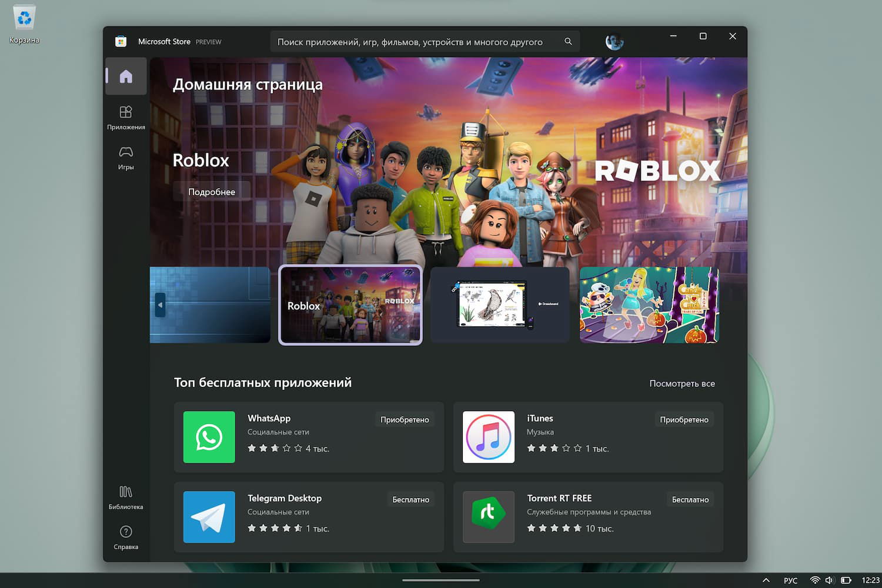Select the Roblox carousel thumbnail
882x588 pixels.
350,305
